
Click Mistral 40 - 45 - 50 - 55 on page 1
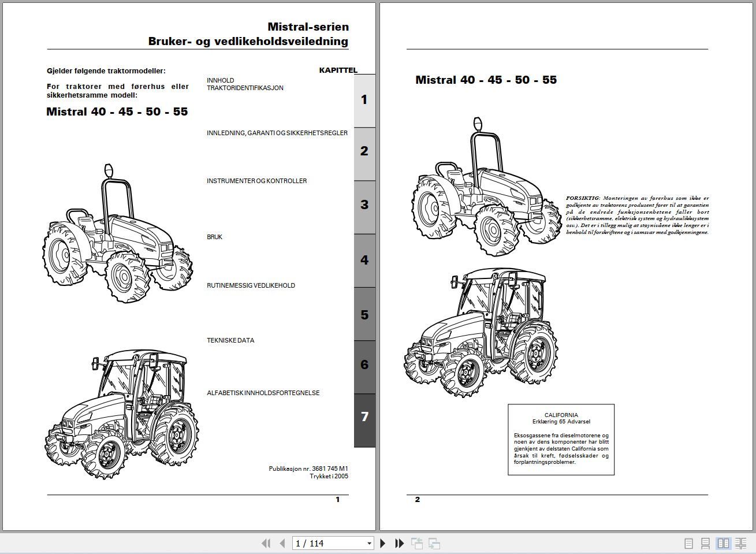pyautogui.click(x=117, y=111)
